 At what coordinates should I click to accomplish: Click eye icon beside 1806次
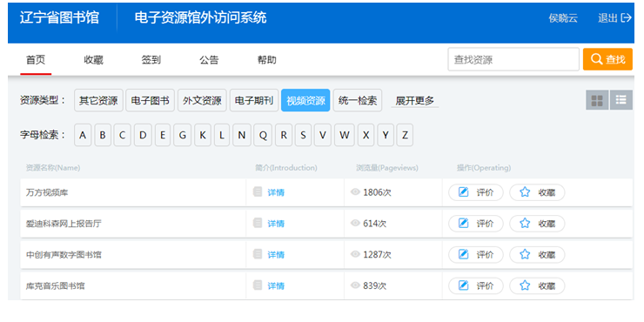click(x=355, y=191)
